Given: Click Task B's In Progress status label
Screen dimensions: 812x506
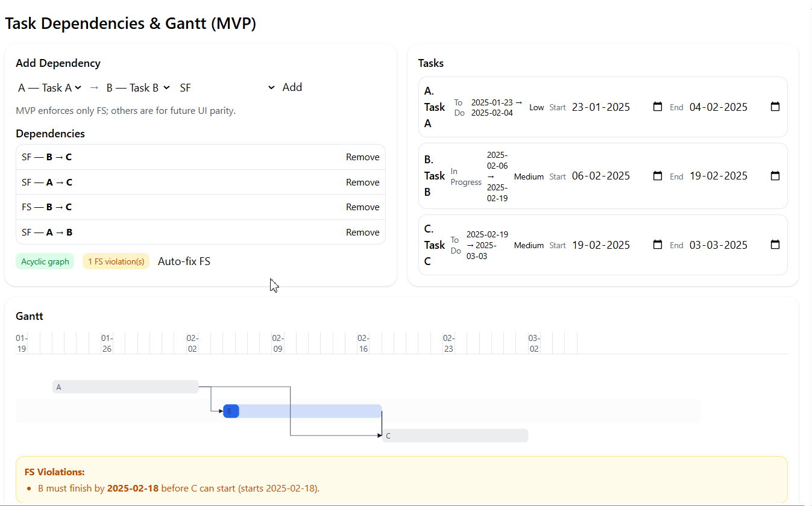Looking at the screenshot, I should [x=466, y=176].
